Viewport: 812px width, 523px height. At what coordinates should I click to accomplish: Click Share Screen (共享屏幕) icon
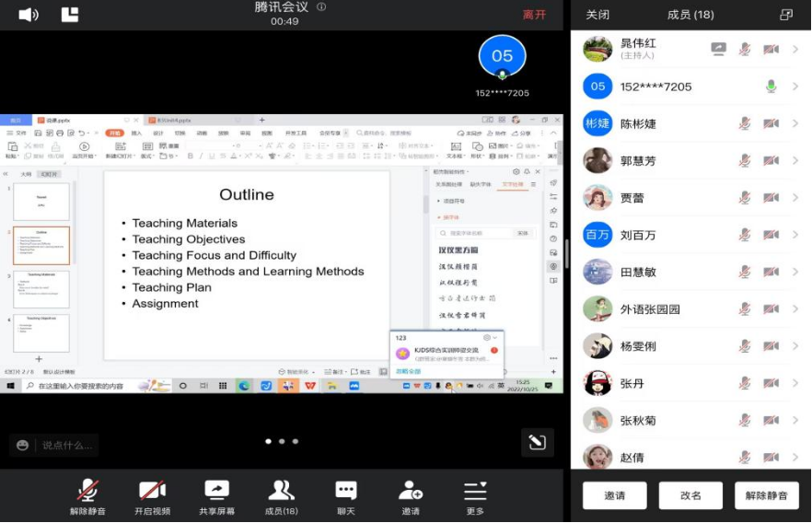pos(216,490)
